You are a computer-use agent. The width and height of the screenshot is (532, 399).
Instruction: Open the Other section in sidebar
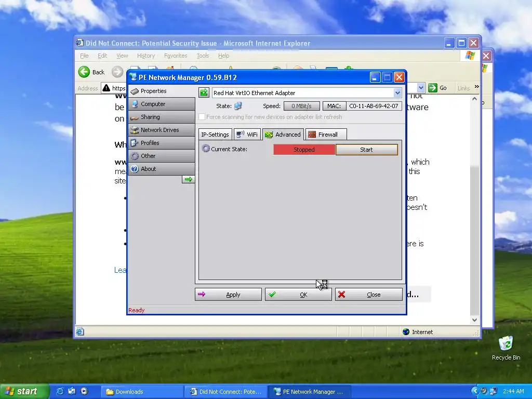162,156
